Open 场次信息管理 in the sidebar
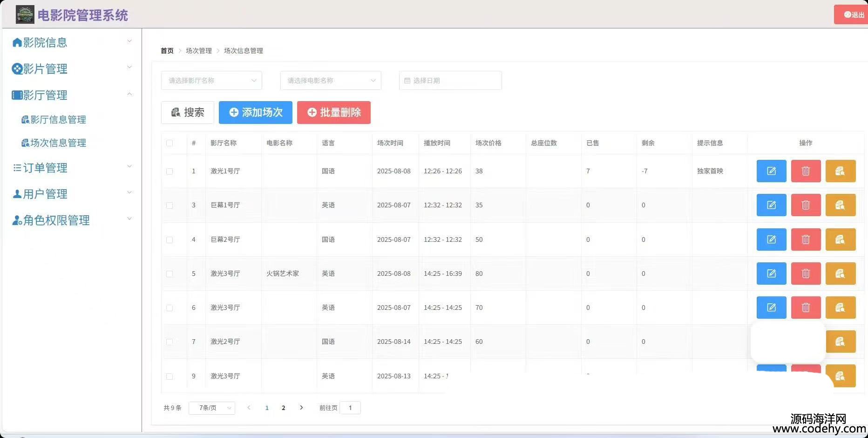 [x=58, y=143]
